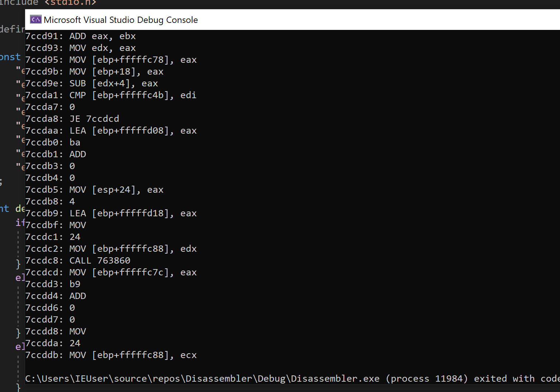This screenshot has width=560, height=392.
Task: Click the MOV [ebp+18], eax line
Action: point(94,72)
